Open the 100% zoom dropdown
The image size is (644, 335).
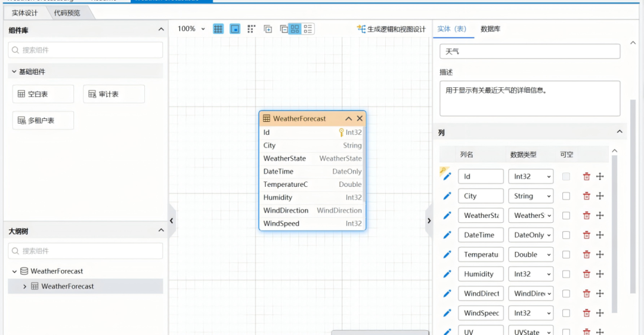(191, 29)
